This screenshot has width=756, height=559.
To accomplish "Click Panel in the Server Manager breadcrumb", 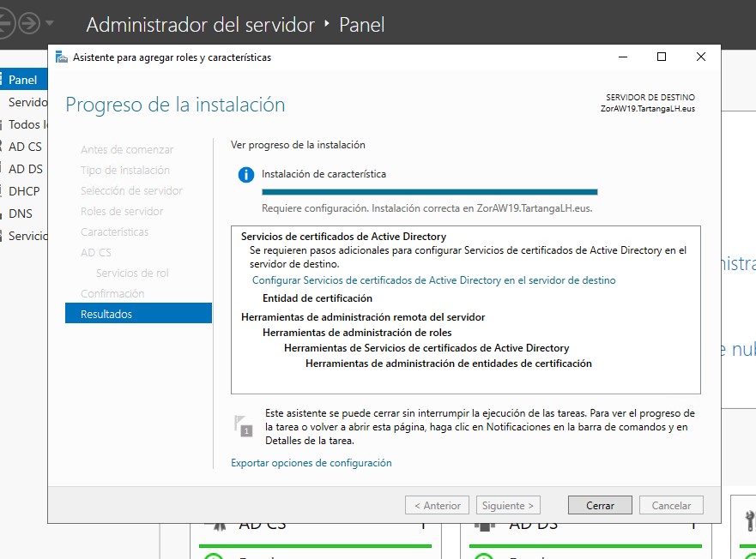I will click(x=361, y=25).
